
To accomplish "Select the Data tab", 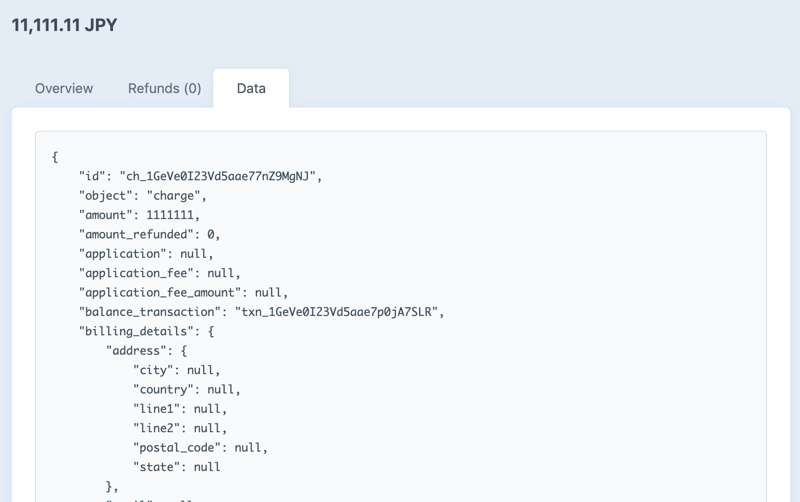I will (x=251, y=88).
